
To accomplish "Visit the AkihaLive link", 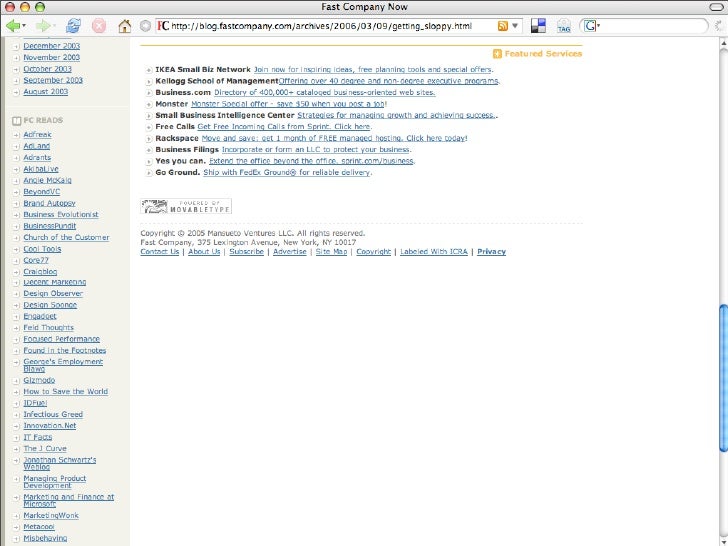I will tap(41, 169).
